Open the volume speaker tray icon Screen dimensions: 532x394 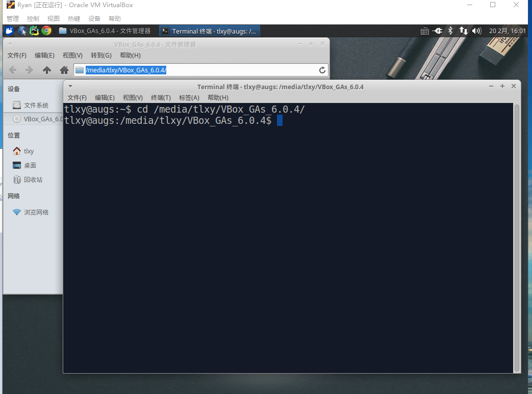[477, 31]
